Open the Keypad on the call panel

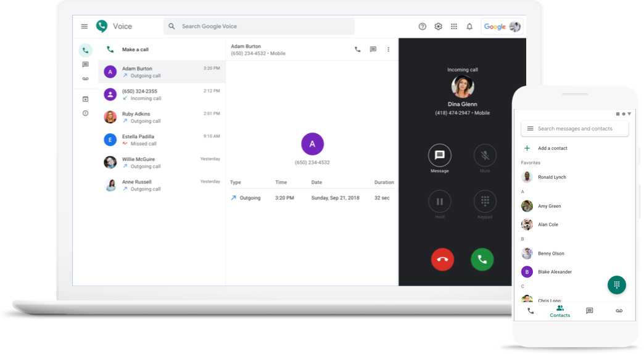pyautogui.click(x=485, y=201)
